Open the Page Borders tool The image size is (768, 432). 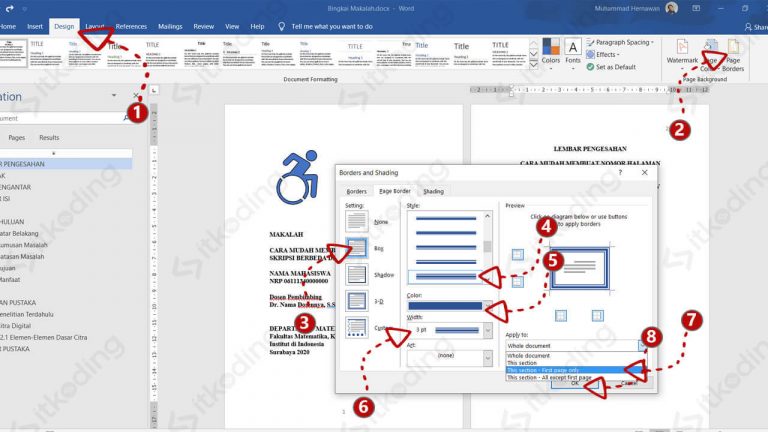[733, 56]
